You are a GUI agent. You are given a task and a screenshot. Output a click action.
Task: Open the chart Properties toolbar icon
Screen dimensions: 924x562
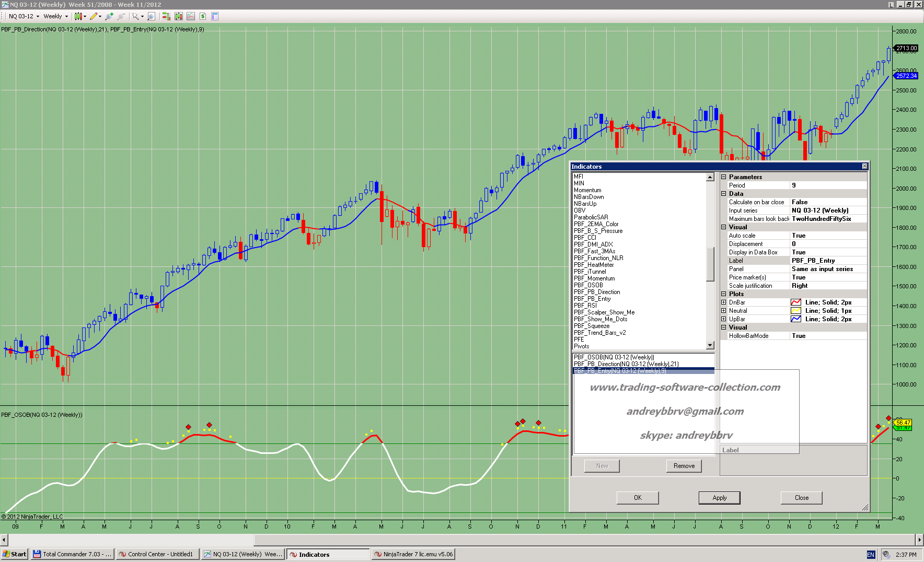point(215,16)
